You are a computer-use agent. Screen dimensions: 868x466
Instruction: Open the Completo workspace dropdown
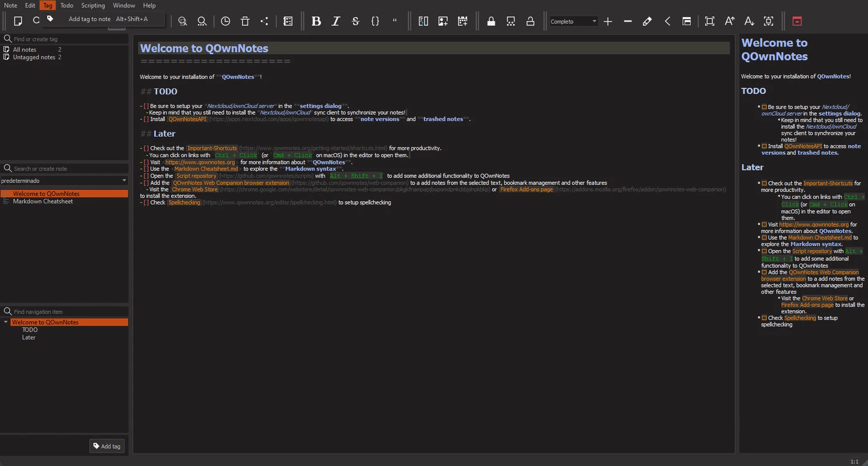coord(574,22)
